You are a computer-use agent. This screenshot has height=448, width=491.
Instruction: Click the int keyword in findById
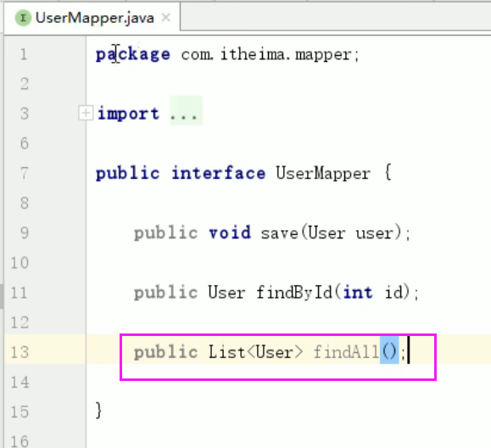tap(358, 293)
